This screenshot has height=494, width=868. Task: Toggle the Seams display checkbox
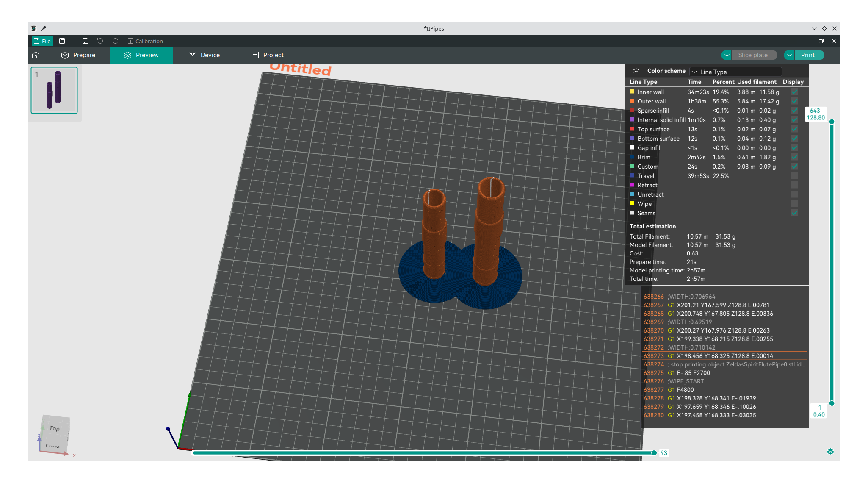click(794, 213)
